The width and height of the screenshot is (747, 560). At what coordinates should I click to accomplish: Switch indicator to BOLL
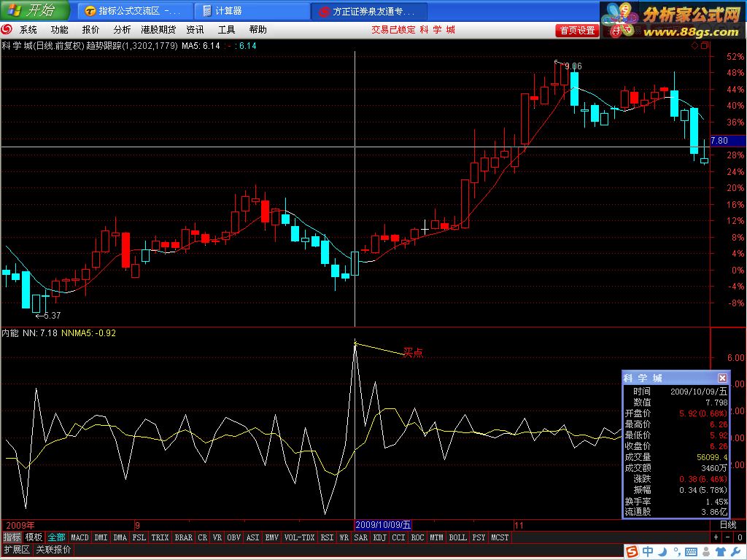click(x=458, y=537)
